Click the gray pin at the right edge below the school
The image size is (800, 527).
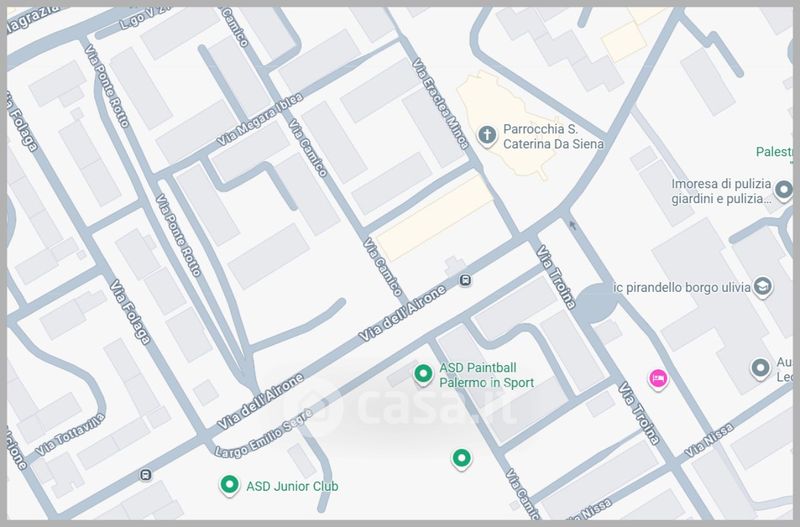(760, 368)
